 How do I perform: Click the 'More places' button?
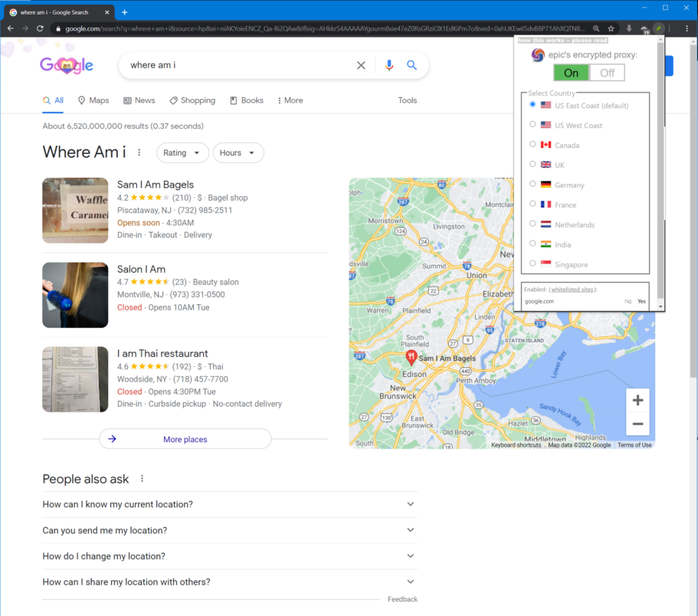click(185, 438)
